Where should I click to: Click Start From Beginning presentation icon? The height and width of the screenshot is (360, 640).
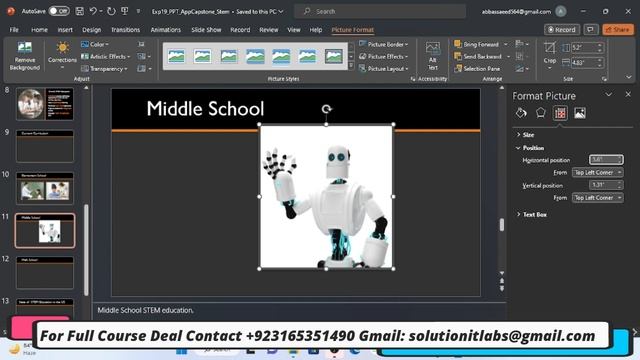point(125,11)
